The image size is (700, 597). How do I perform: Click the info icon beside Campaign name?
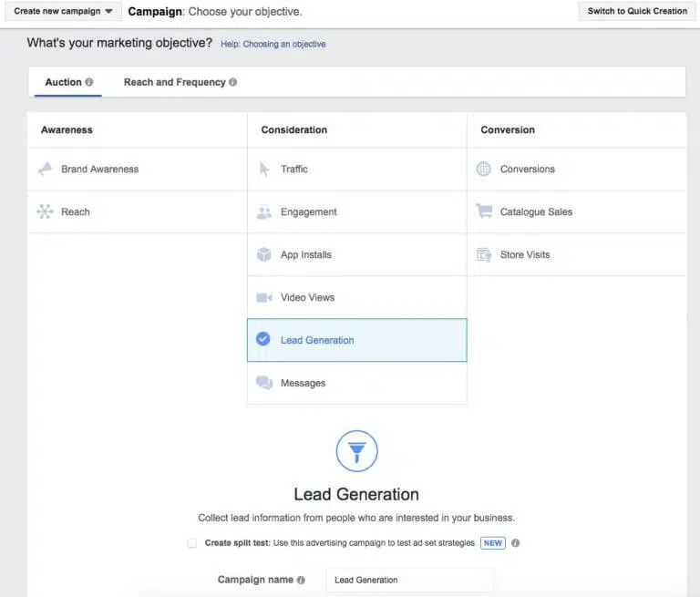coord(302,580)
